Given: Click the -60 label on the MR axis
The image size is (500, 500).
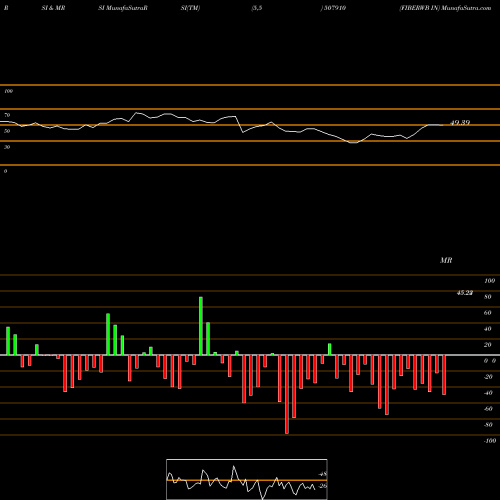Looking at the screenshot, I should 488,409.
